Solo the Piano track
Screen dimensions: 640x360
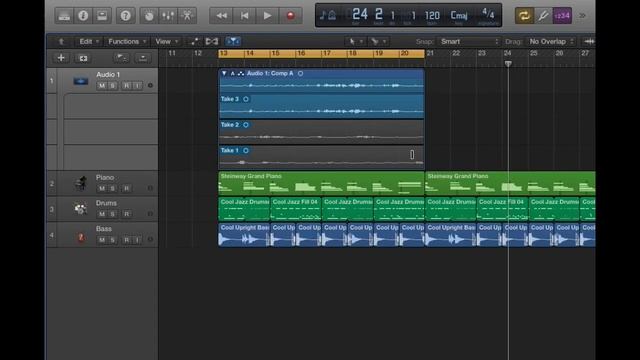pos(113,189)
